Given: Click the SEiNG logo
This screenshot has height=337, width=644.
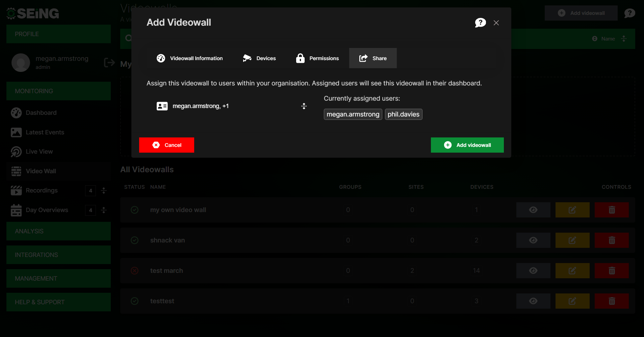Looking at the screenshot, I should pos(32,14).
